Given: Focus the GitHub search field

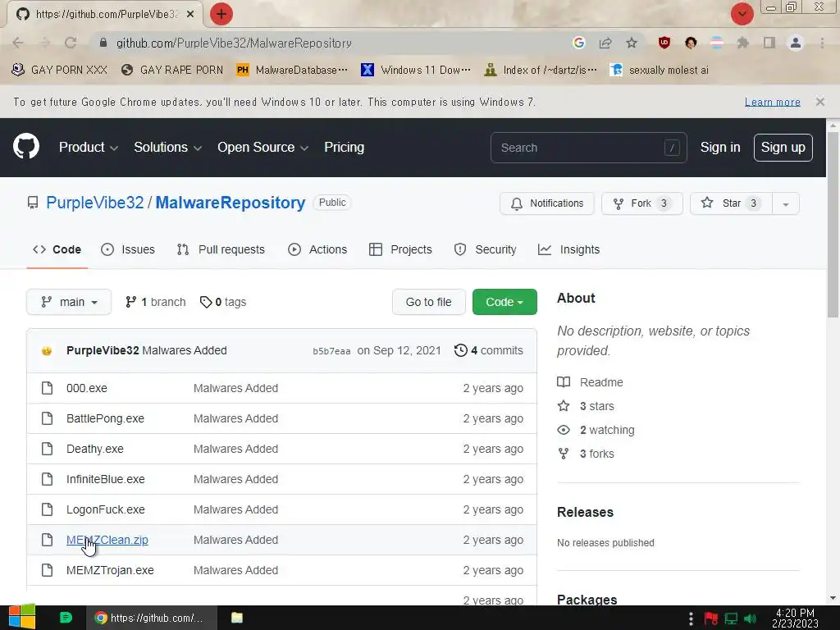Looking at the screenshot, I should (588, 148).
